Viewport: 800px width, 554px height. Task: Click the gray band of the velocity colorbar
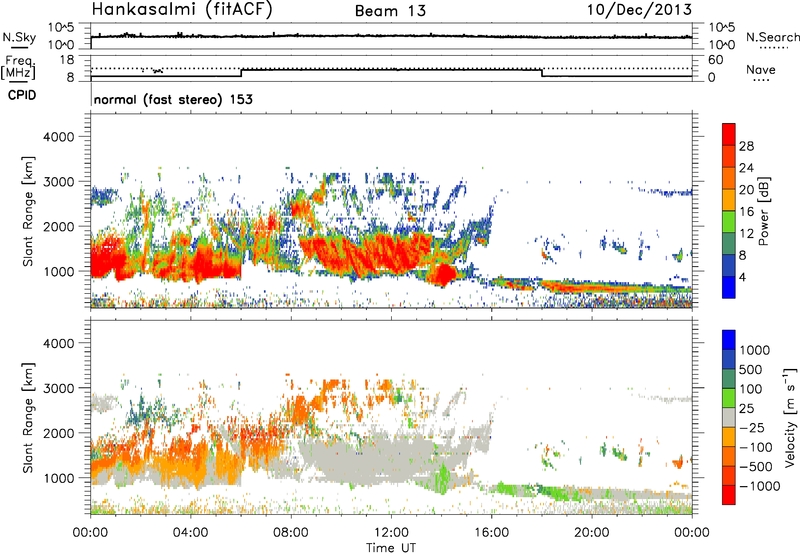tap(729, 417)
